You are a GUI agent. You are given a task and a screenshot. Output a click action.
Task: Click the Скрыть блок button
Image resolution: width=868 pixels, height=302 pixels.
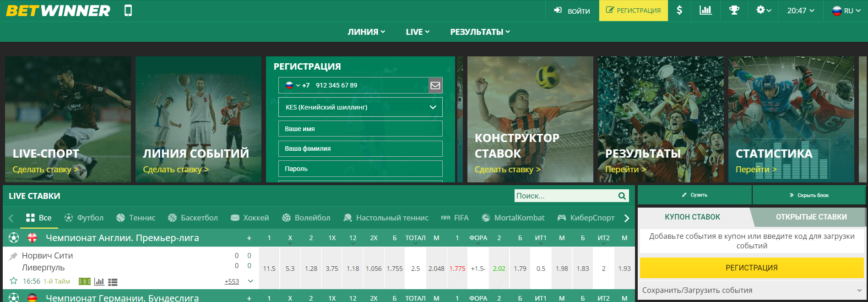coord(809,195)
